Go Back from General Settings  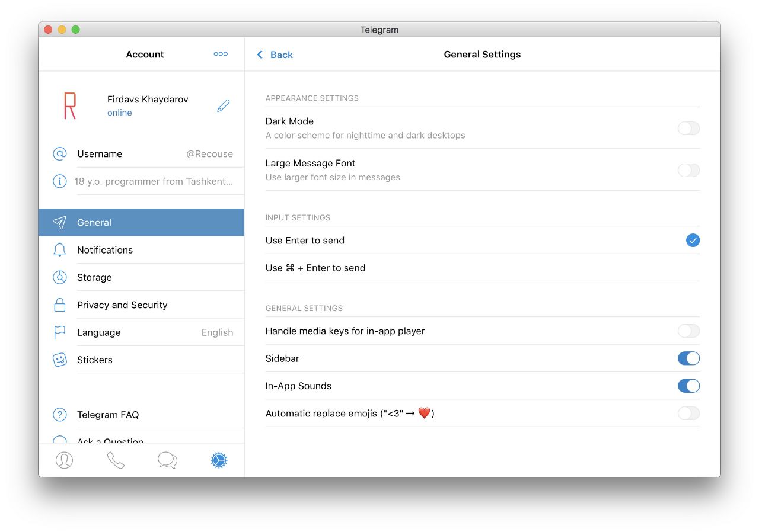(x=275, y=55)
